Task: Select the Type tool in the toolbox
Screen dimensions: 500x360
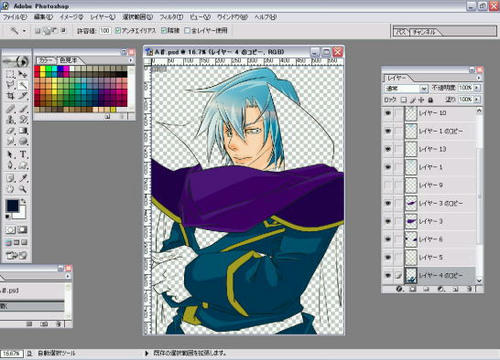Action: click(x=23, y=154)
